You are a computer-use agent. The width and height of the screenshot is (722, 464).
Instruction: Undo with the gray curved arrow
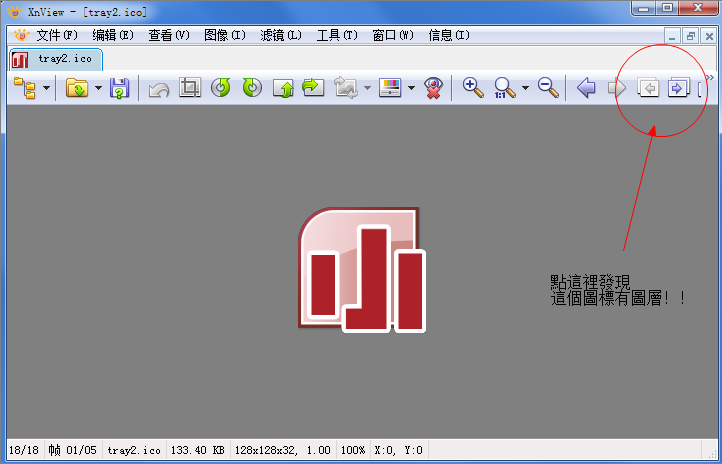tap(159, 88)
